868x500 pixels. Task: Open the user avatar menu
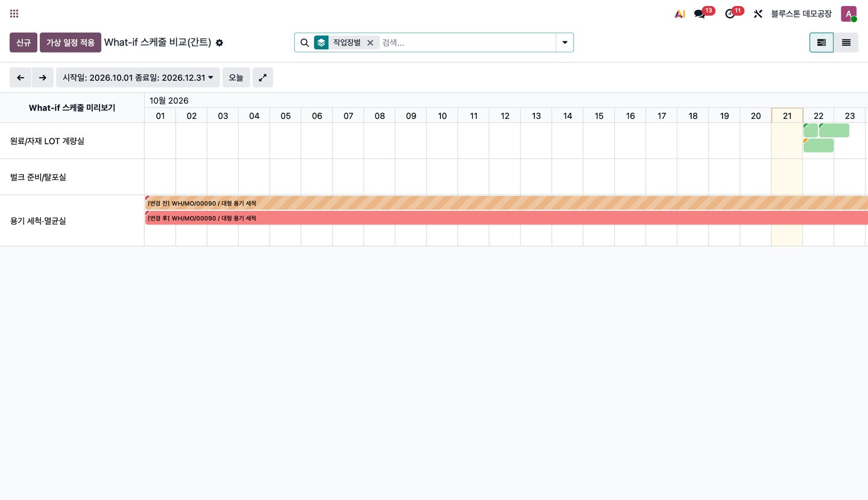[x=848, y=14]
